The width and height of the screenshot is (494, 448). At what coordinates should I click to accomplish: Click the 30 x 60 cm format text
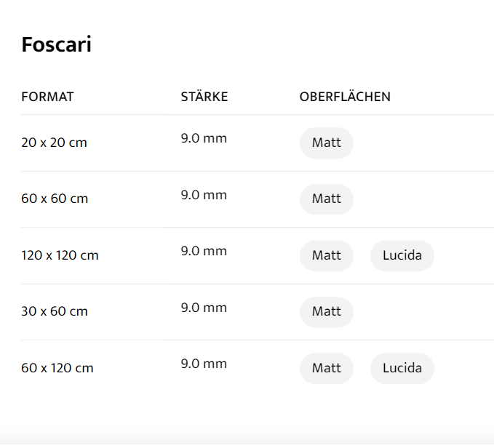54,311
